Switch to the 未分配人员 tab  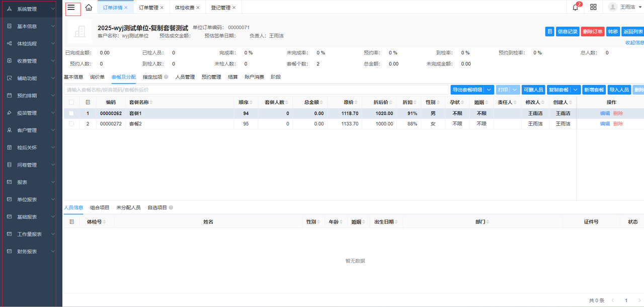pos(128,207)
